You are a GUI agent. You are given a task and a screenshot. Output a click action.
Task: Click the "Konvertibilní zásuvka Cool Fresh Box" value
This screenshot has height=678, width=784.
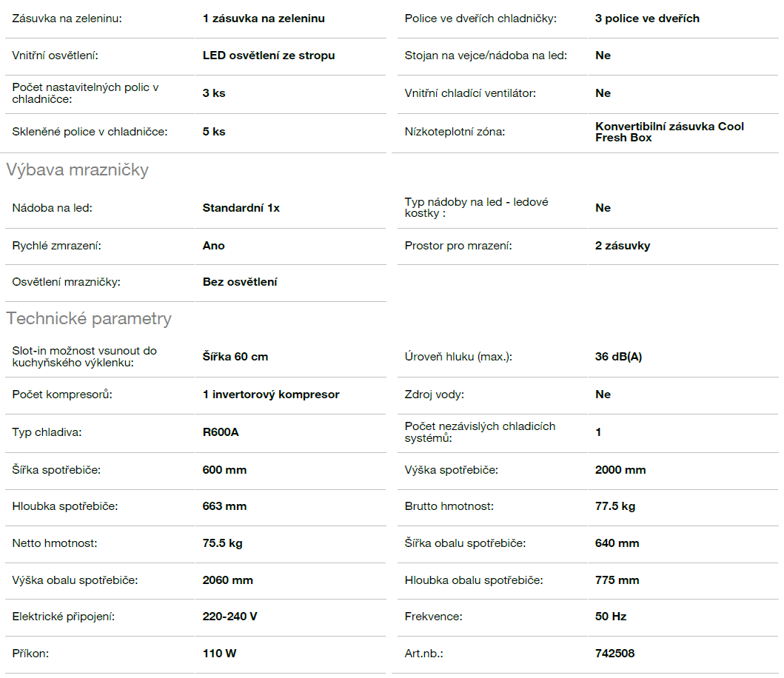(669, 132)
